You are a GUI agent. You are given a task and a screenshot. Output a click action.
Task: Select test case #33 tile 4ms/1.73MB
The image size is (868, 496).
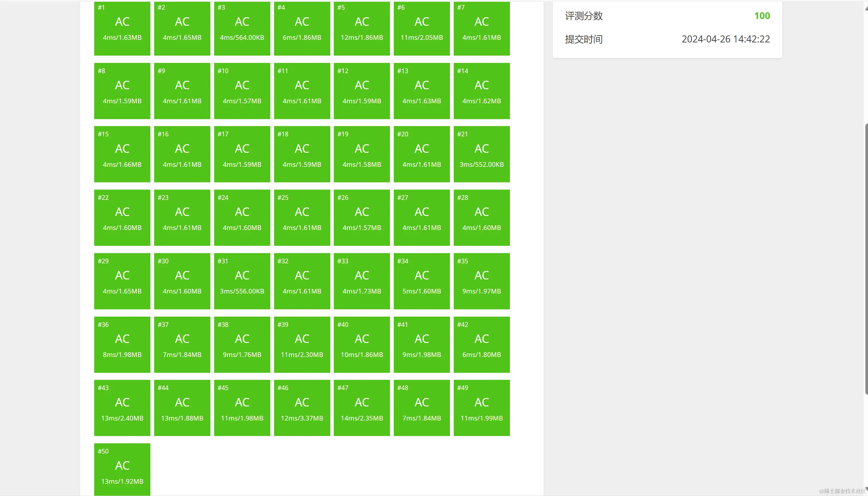tap(362, 281)
